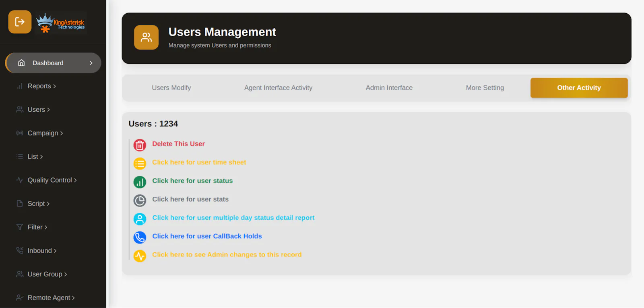Screen dimensions: 644x308
Task: Open the Quality Control sidebar label
Action: point(50,180)
